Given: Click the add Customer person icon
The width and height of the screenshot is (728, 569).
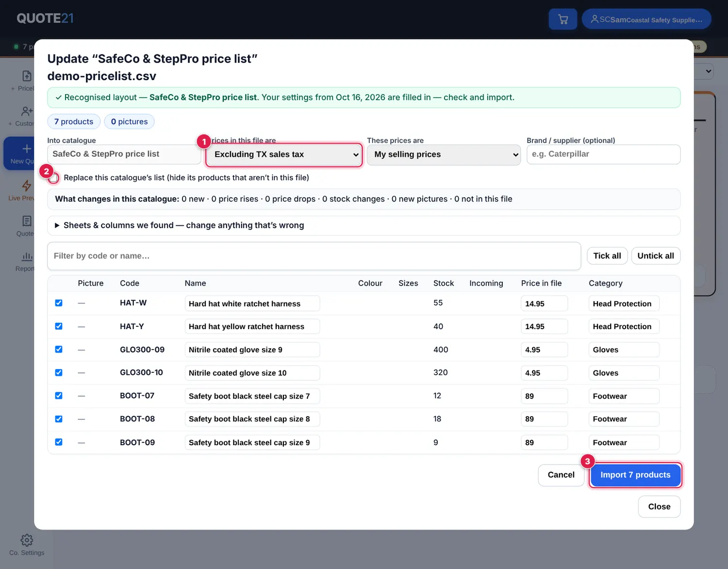Looking at the screenshot, I should pyautogui.click(x=27, y=111).
